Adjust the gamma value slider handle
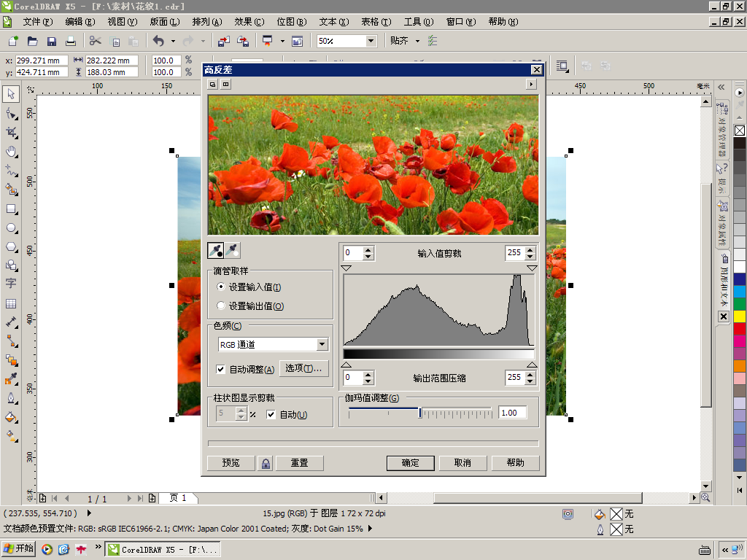The image size is (747, 560). 419,413
